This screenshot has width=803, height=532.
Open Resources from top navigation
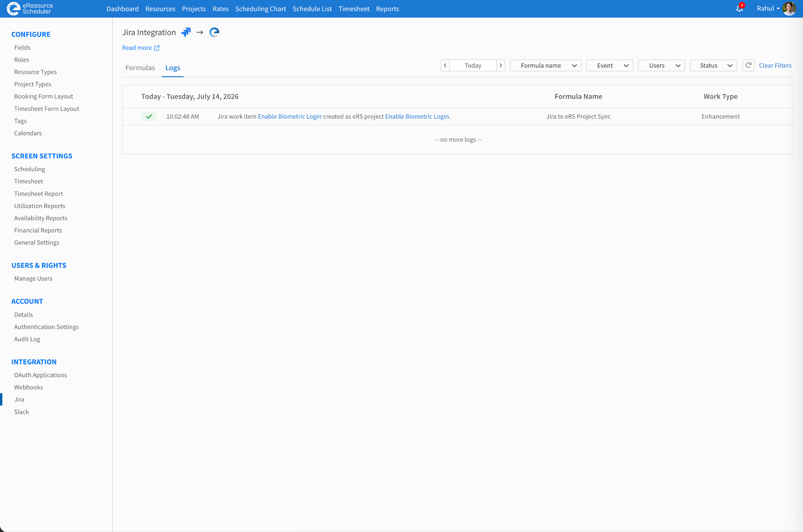(x=160, y=9)
